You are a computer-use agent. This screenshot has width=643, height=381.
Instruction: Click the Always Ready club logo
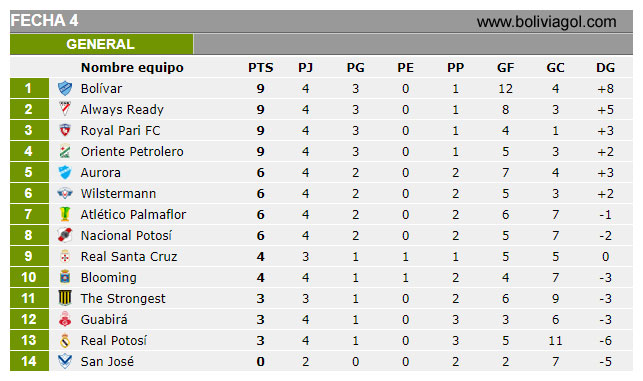click(65, 109)
